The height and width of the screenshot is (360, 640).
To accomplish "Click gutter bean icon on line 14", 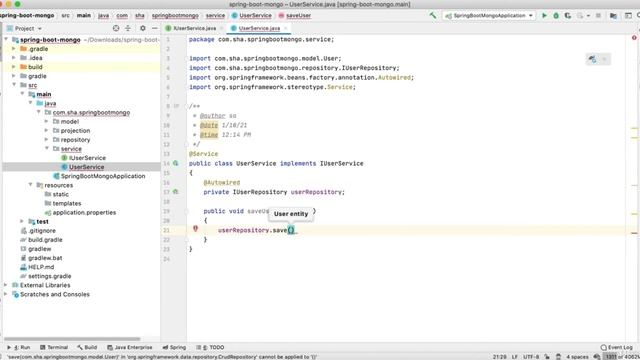I will coord(176,163).
